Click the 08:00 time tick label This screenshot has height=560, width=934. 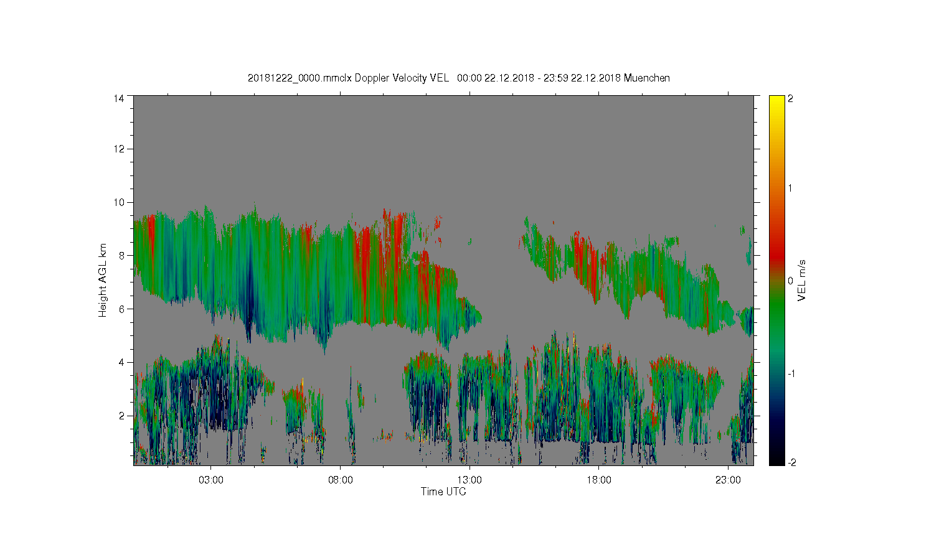pos(341,480)
